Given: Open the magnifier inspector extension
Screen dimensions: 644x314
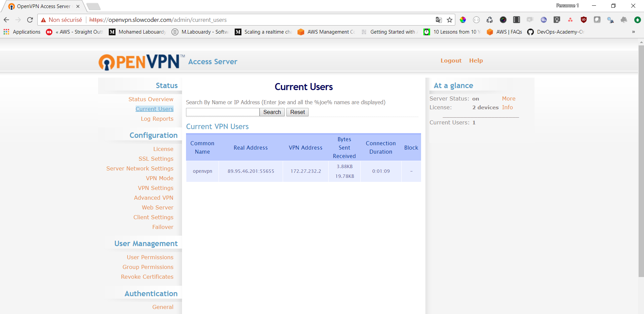Looking at the screenshot, I should tap(610, 20).
